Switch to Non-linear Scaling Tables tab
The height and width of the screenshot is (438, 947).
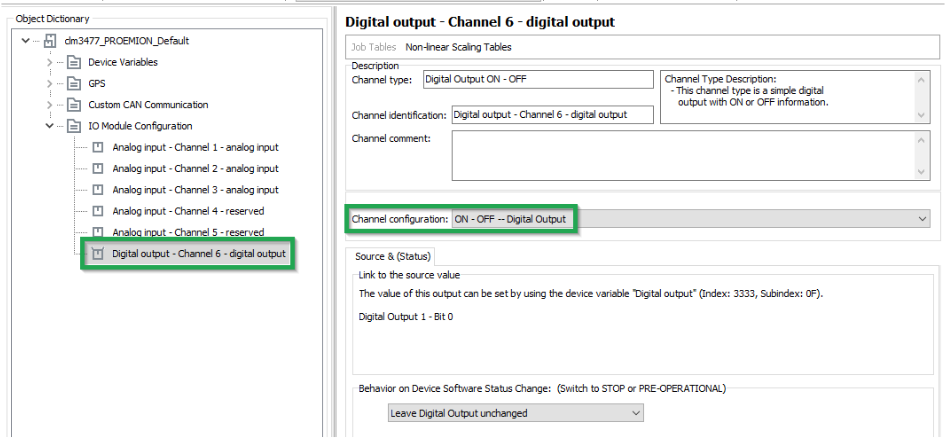pyautogui.click(x=459, y=47)
